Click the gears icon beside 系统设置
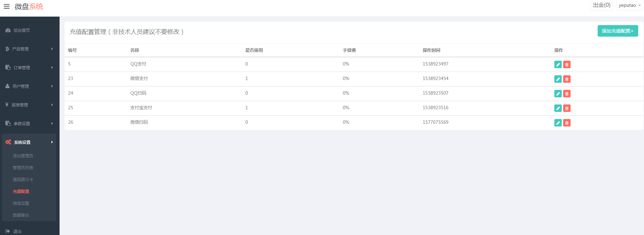 (x=8, y=142)
